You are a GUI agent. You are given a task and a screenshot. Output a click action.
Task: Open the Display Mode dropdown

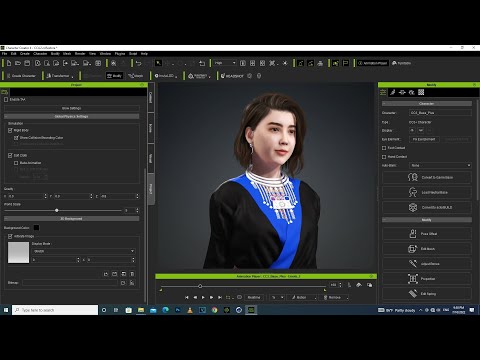84,251
